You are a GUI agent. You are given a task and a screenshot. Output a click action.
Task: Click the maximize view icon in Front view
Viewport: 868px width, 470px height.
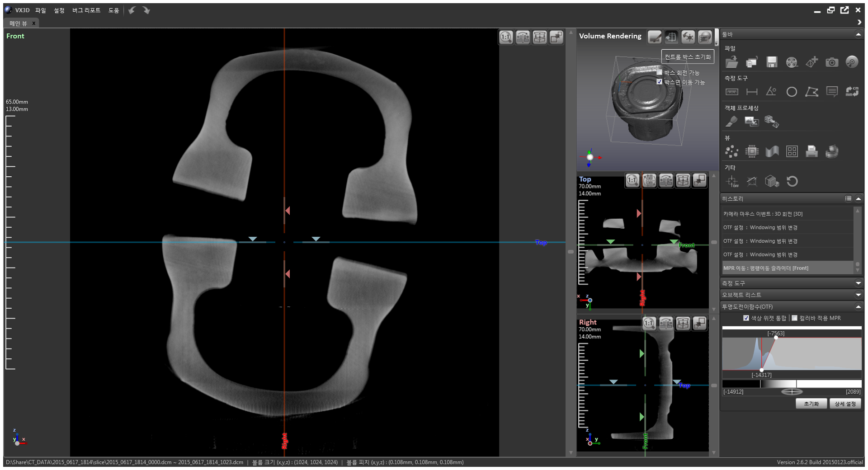point(556,37)
